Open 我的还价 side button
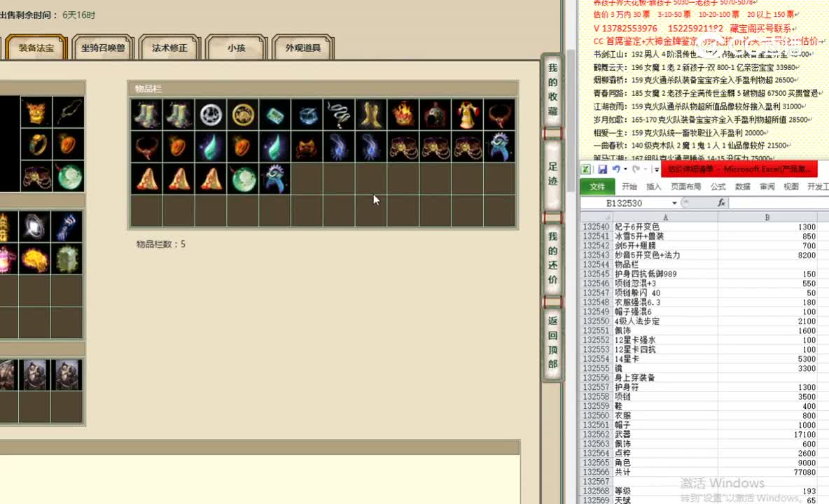This screenshot has height=504, width=829. tap(552, 258)
